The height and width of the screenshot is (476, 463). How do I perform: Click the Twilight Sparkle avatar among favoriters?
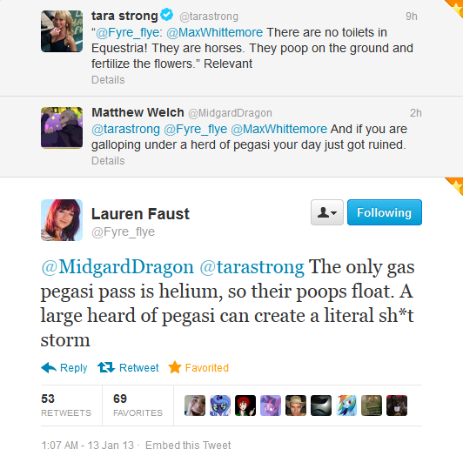[x=271, y=406]
